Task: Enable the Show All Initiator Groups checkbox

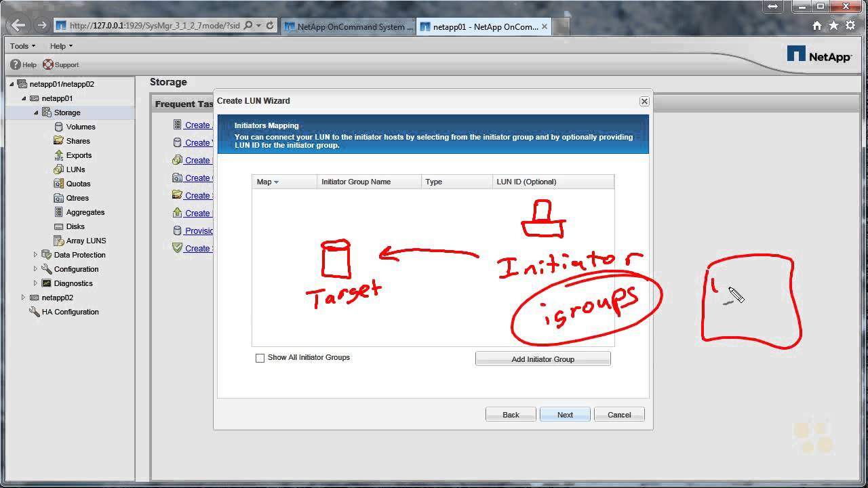Action: [260, 357]
